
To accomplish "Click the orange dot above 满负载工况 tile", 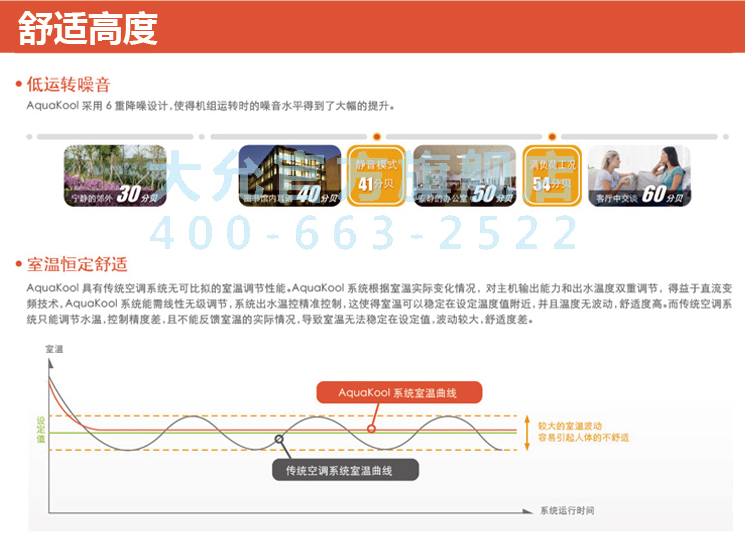I will pos(551,136).
